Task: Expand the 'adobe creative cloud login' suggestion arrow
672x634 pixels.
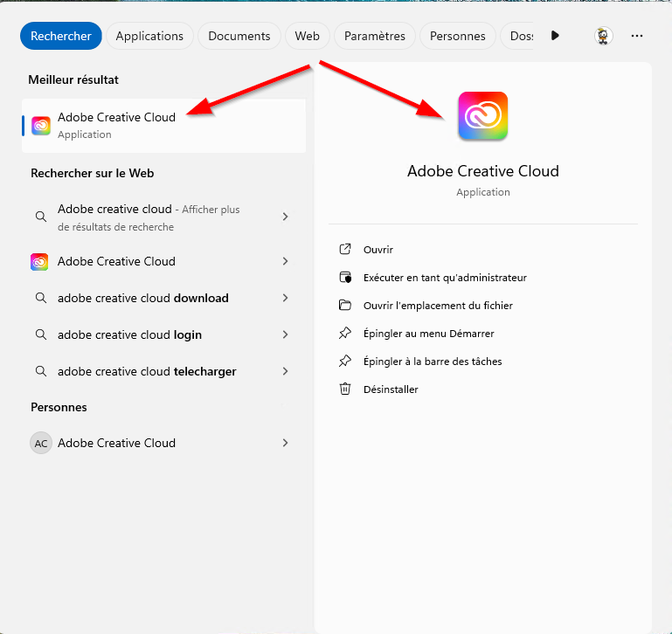Action: (285, 334)
